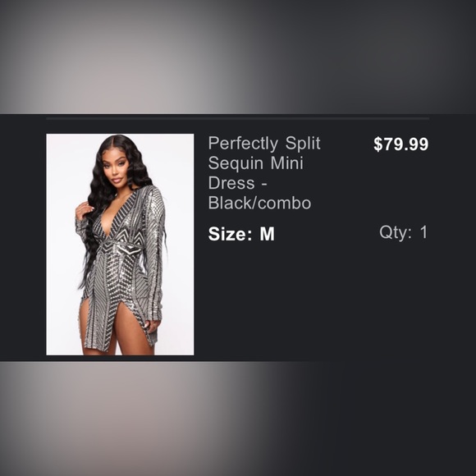The width and height of the screenshot is (476, 476).
Task: Click the M size value
Action: pyautogui.click(x=268, y=234)
